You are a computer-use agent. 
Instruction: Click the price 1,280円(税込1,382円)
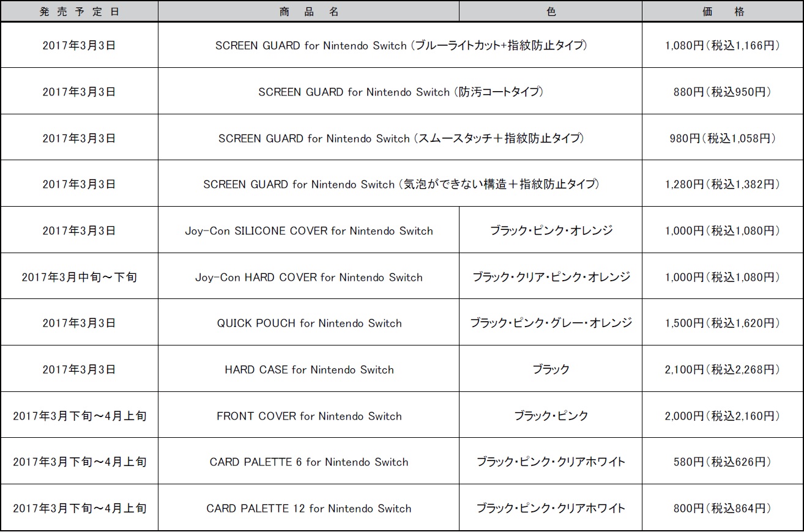[723, 184]
